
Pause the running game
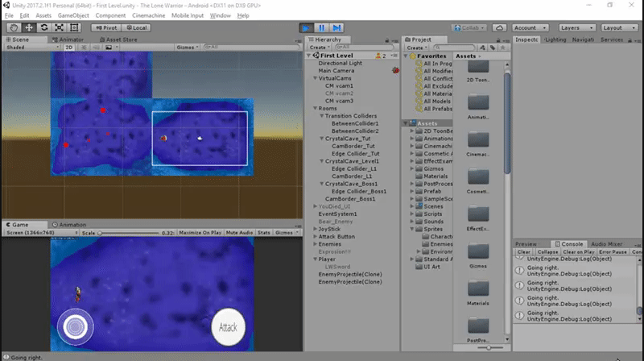(x=321, y=28)
